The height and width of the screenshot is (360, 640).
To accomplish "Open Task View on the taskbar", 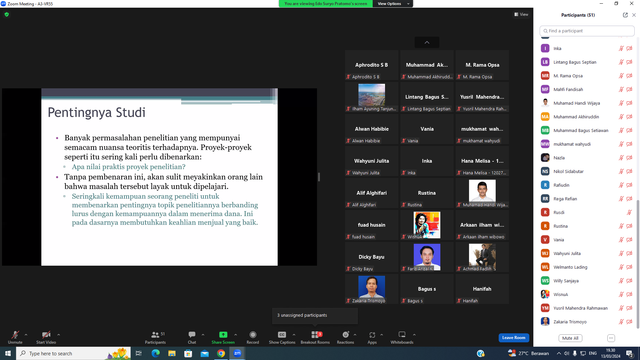I will click(139, 353).
